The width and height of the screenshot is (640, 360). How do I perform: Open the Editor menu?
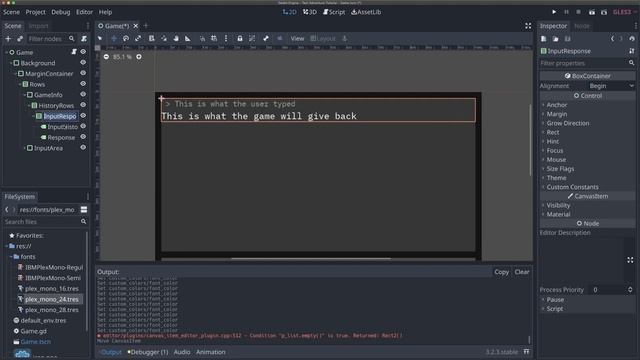(x=84, y=12)
